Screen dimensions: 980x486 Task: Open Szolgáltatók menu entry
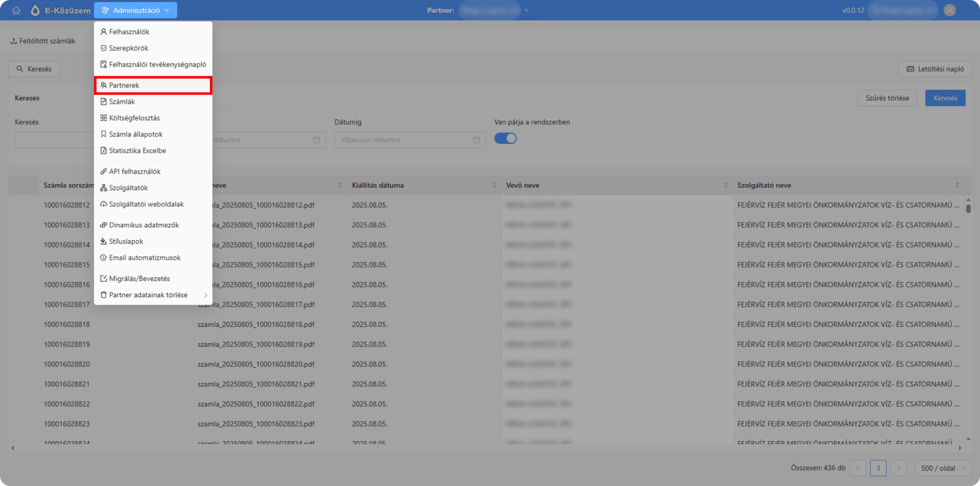[x=153, y=188]
